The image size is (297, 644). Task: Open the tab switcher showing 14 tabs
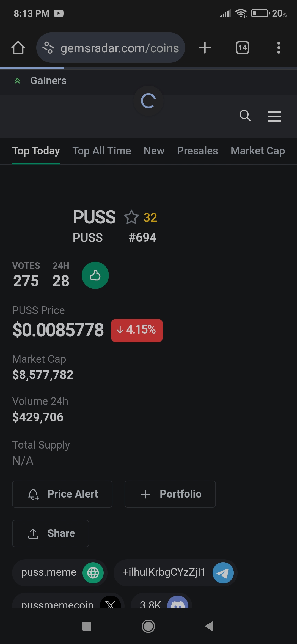242,48
